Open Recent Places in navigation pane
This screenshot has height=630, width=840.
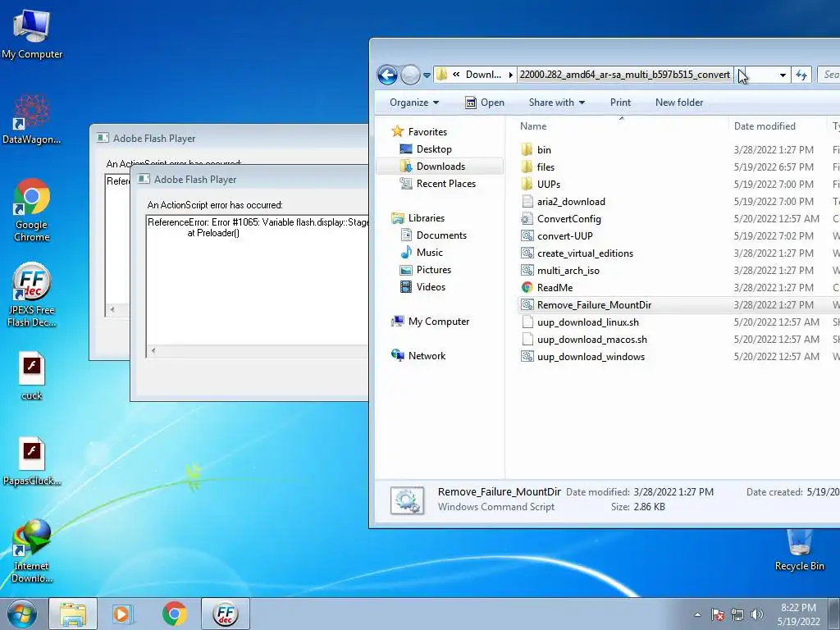pos(445,184)
